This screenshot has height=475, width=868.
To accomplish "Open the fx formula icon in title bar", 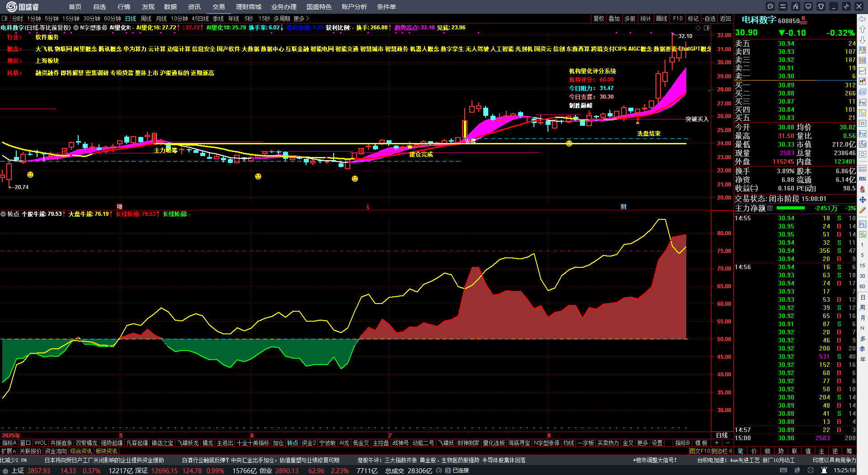I will pos(796,6).
